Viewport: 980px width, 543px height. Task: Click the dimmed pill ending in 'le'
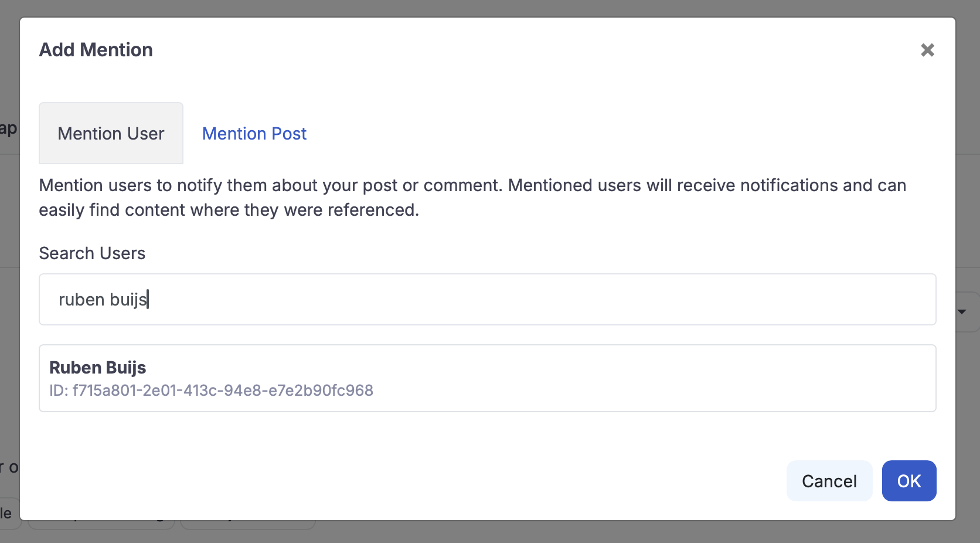click(8, 514)
